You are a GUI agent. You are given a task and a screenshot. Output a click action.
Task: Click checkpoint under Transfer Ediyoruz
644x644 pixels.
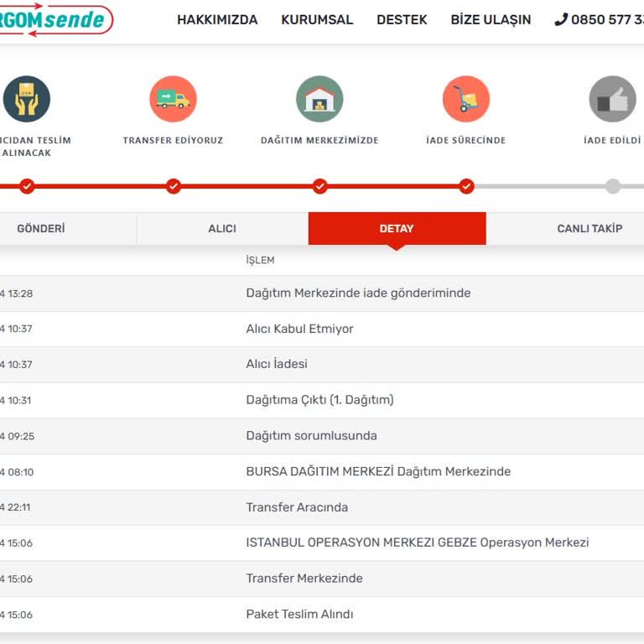pos(174,186)
